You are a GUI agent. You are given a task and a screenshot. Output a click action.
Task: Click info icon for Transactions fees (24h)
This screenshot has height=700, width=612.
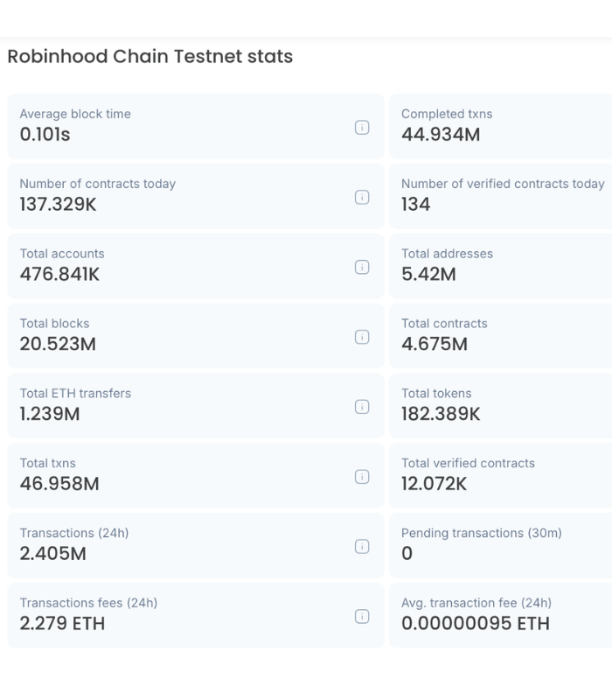pyautogui.click(x=362, y=617)
